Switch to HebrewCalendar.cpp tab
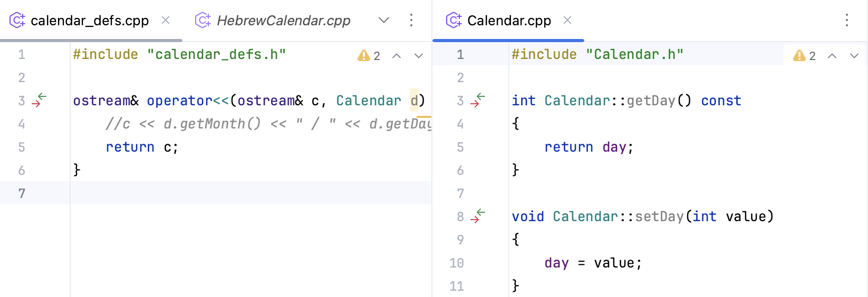868x297 pixels. 283,21
